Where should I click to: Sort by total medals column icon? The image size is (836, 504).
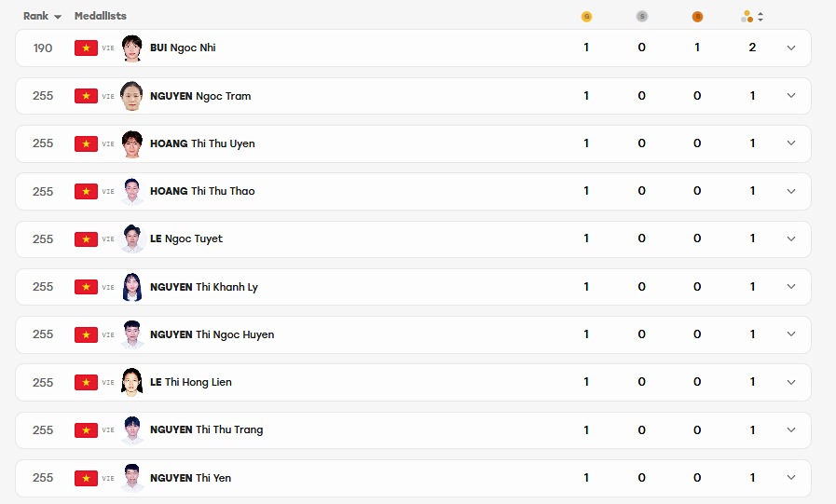coord(752,17)
